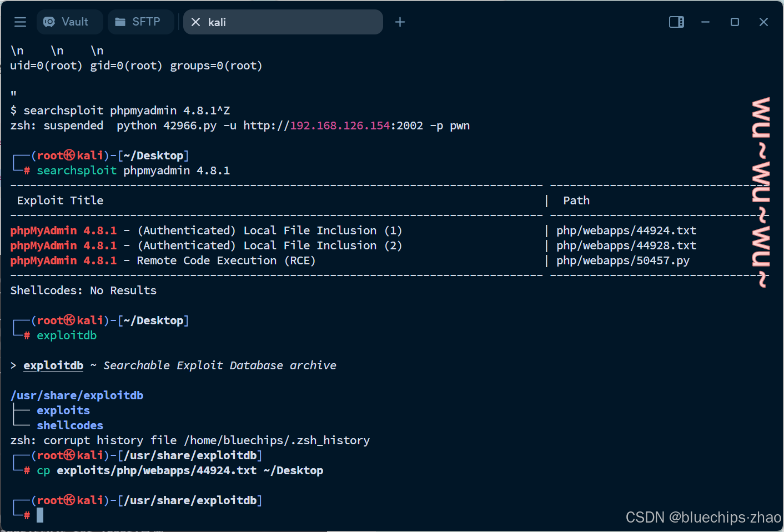Click the 'searchsploit phpmyadmin 4.8.1' command
This screenshot has width=784, height=532.
pos(133,170)
